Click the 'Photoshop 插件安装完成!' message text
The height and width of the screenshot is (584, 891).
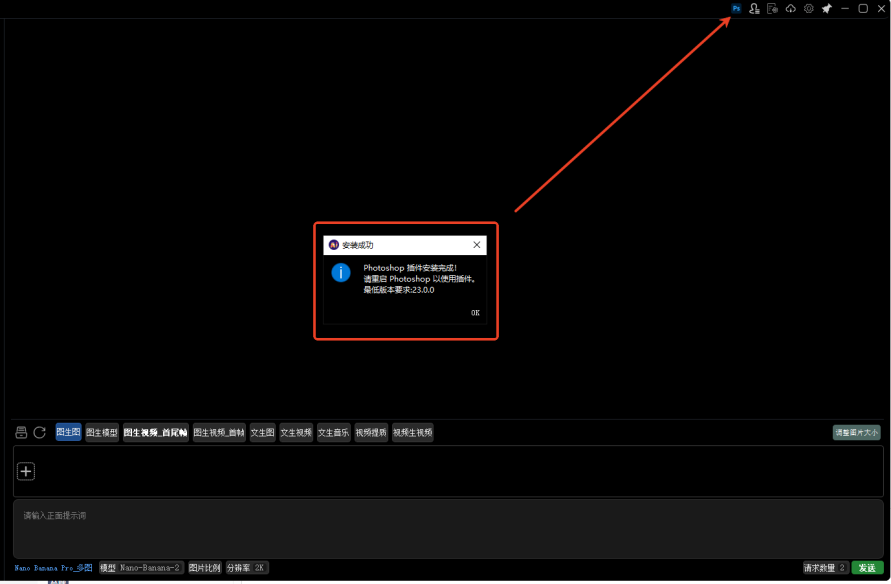[x=410, y=268]
